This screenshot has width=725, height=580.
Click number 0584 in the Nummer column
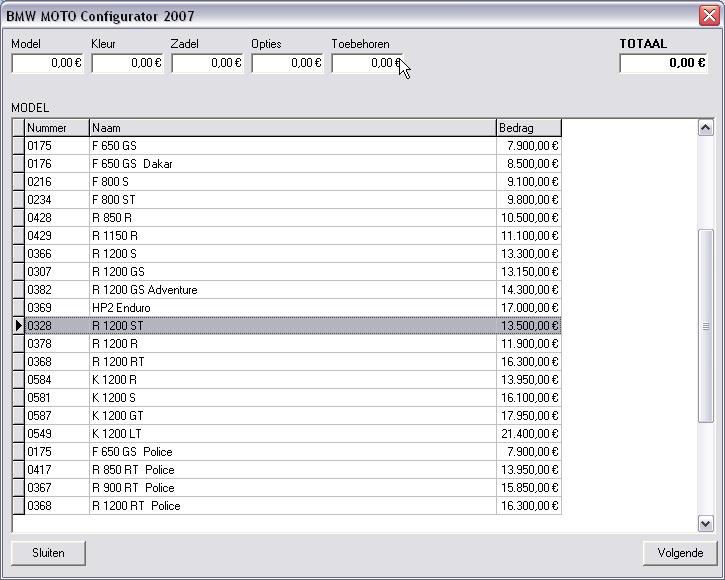tap(56, 380)
